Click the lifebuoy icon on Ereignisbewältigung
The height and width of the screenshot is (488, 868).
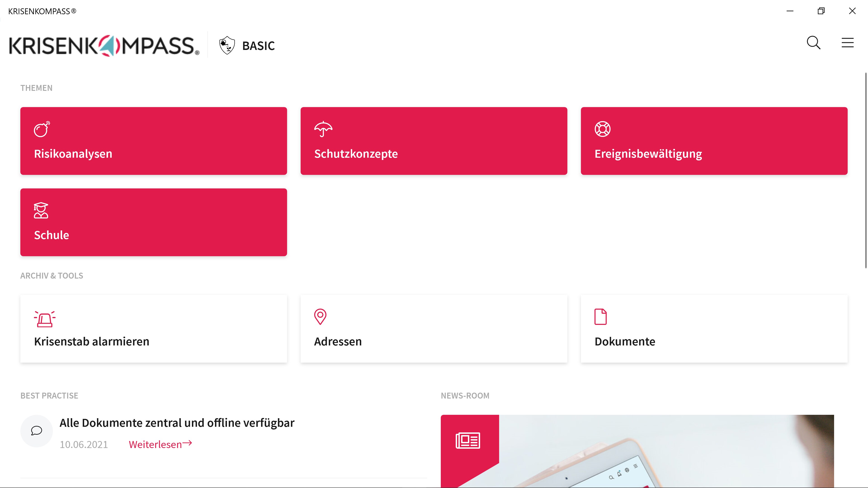(x=602, y=129)
